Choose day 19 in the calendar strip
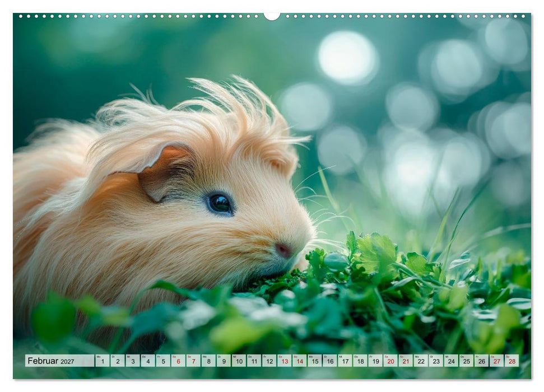 (376, 361)
